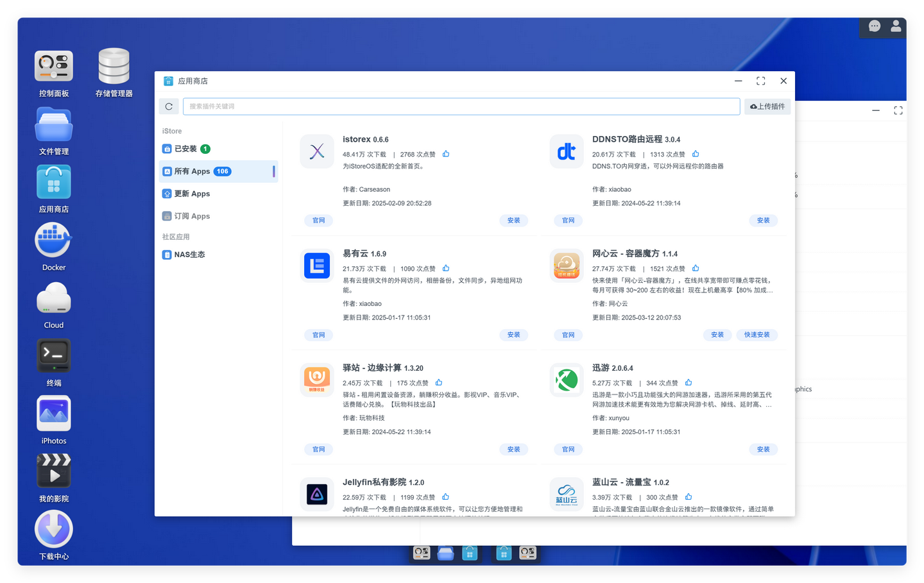Click the 上传插件 upload button
This screenshot has width=924, height=583.
(x=767, y=106)
